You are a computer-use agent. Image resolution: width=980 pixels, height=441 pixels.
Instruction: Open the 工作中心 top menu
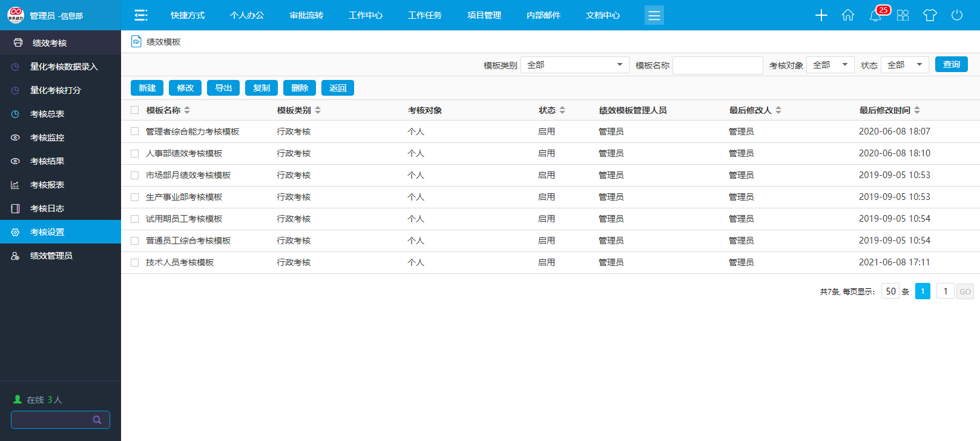click(366, 15)
